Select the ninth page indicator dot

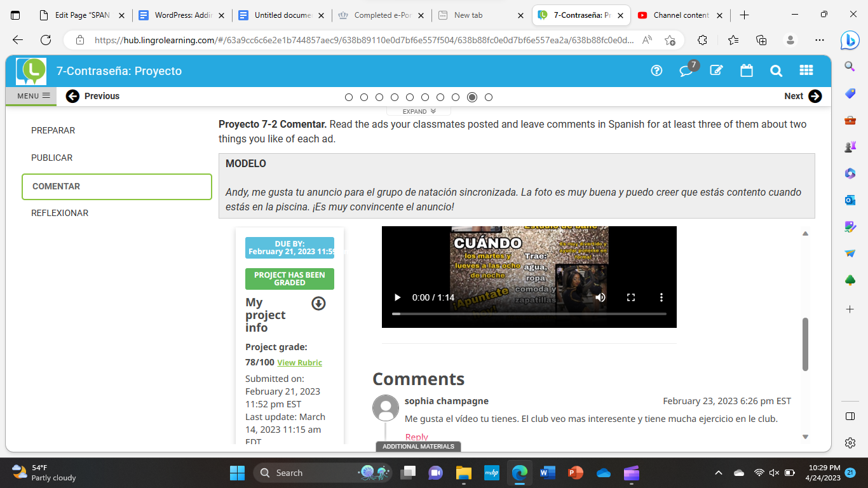[471, 97]
